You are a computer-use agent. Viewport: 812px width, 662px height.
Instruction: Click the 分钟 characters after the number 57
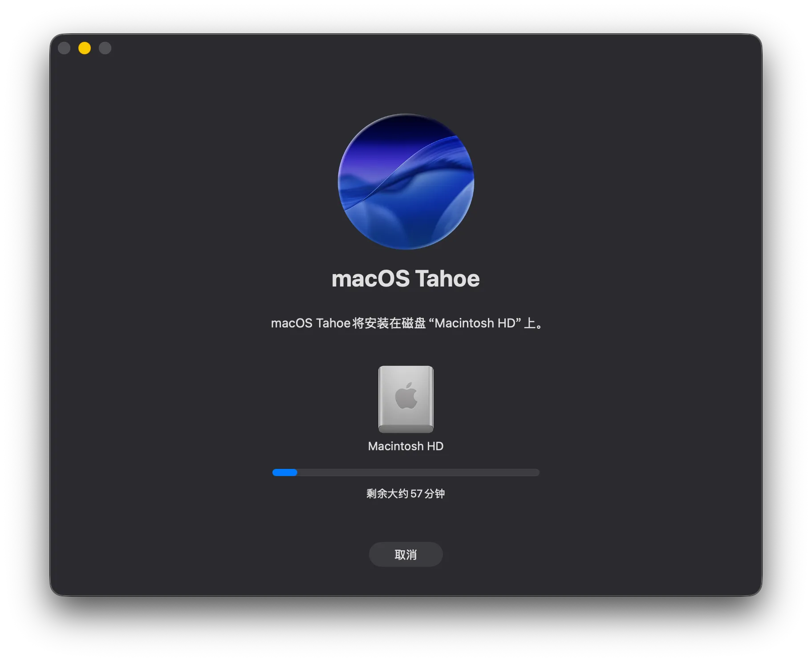tap(435, 494)
